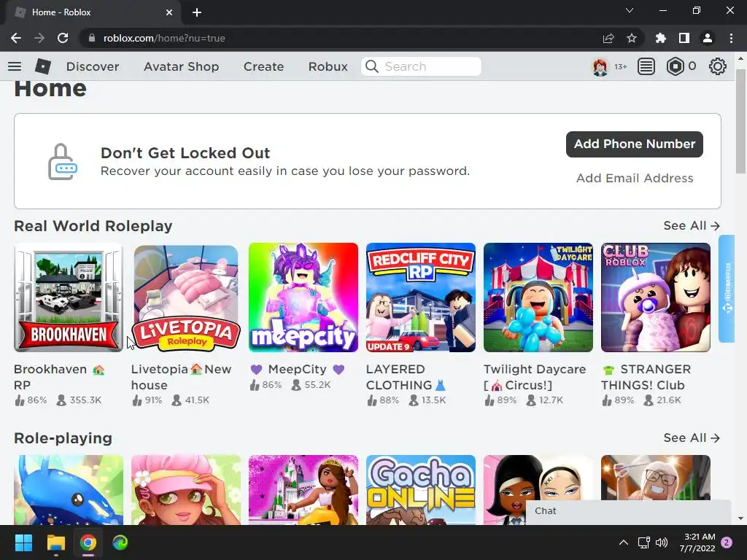The height and width of the screenshot is (560, 747).
Task: Click the scrollbar down arrow
Action: pyautogui.click(x=740, y=518)
